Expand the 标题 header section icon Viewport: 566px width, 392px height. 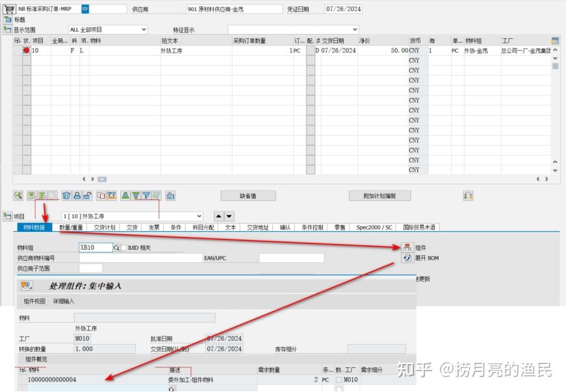[x=8, y=19]
